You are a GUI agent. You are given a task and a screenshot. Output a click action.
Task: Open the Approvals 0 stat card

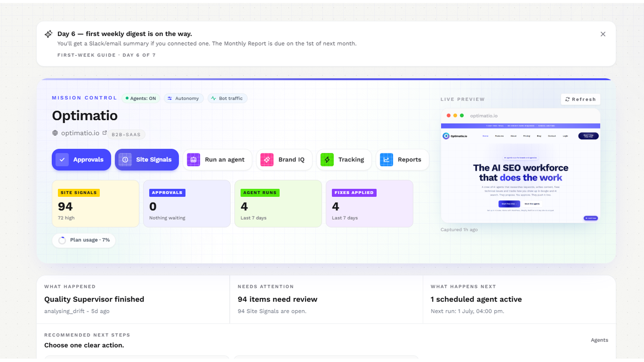pos(187,204)
